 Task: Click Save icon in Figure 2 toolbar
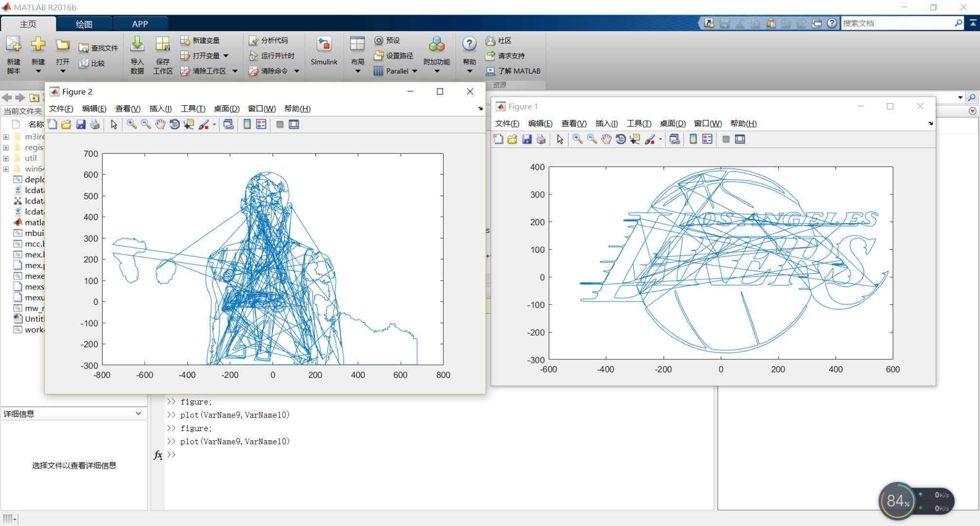[81, 124]
